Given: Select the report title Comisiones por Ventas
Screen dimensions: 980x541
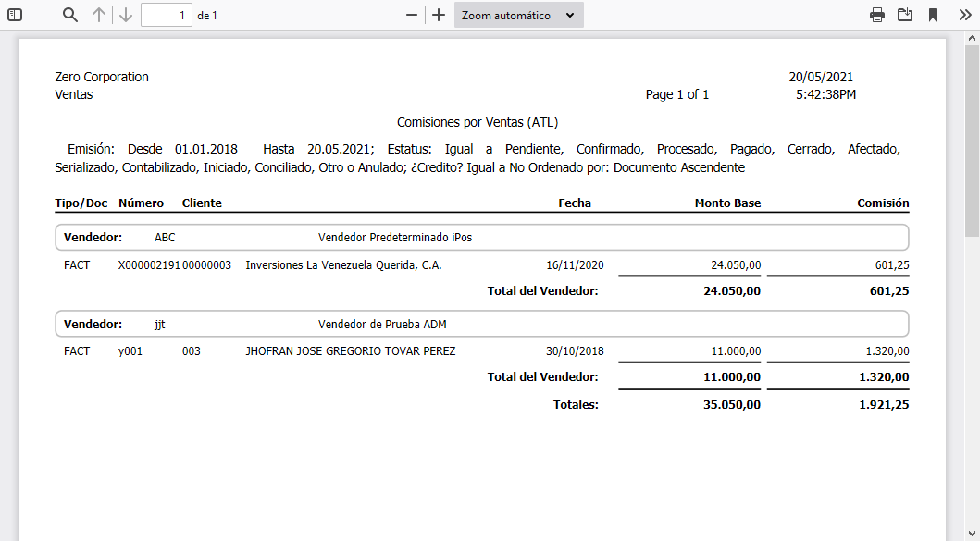Looking at the screenshot, I should (478, 121).
